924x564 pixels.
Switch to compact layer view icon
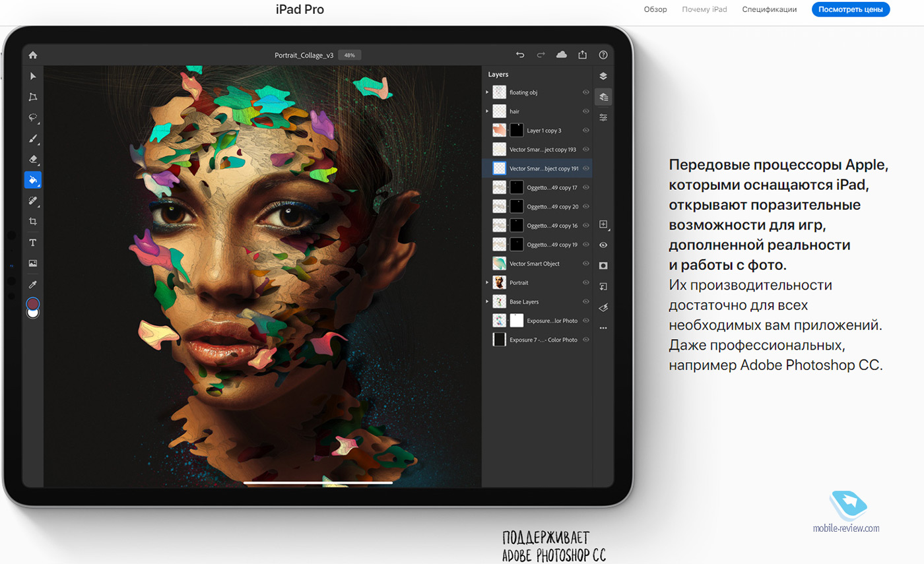(603, 77)
